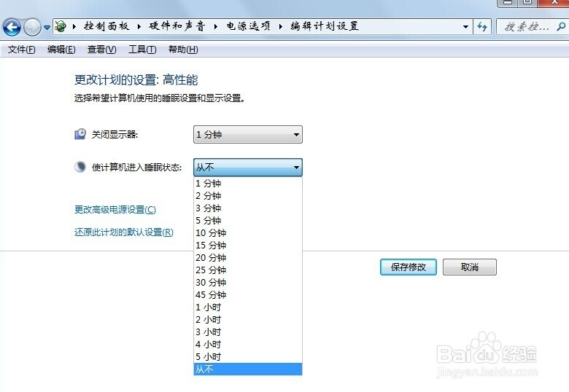Choose 20 分钟 in sleep list

pyautogui.click(x=248, y=258)
